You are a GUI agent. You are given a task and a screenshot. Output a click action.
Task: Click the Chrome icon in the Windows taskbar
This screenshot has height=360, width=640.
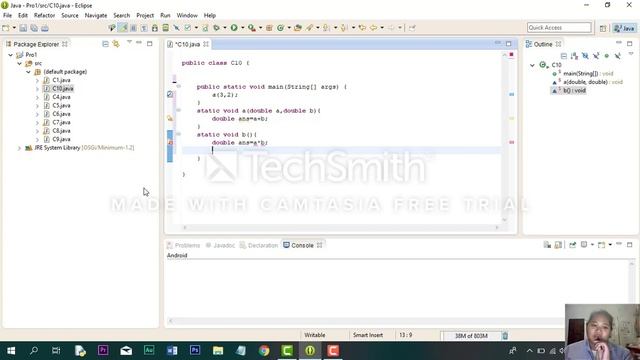(x=264, y=351)
